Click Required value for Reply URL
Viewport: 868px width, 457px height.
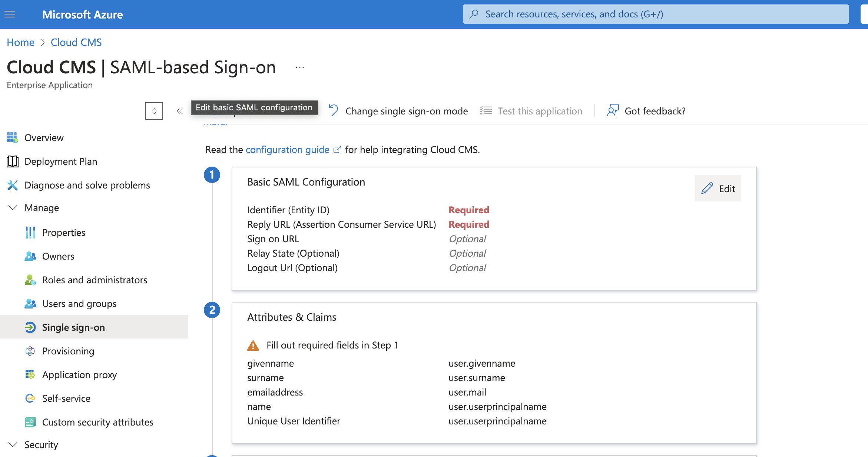469,224
